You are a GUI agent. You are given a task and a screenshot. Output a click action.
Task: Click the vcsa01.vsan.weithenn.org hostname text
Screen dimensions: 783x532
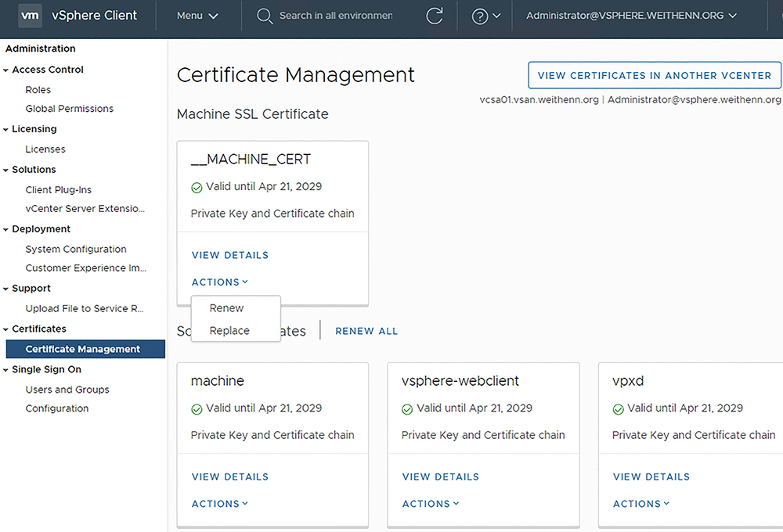[x=539, y=99]
